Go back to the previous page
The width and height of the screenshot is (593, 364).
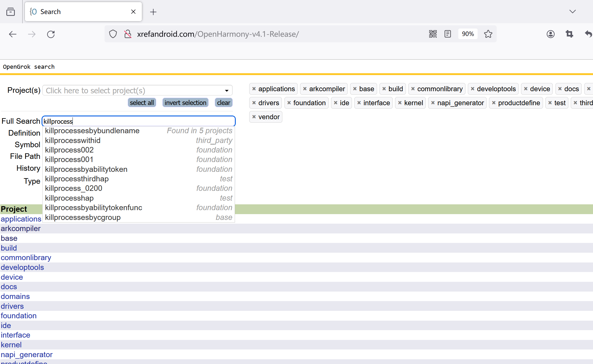point(12,34)
